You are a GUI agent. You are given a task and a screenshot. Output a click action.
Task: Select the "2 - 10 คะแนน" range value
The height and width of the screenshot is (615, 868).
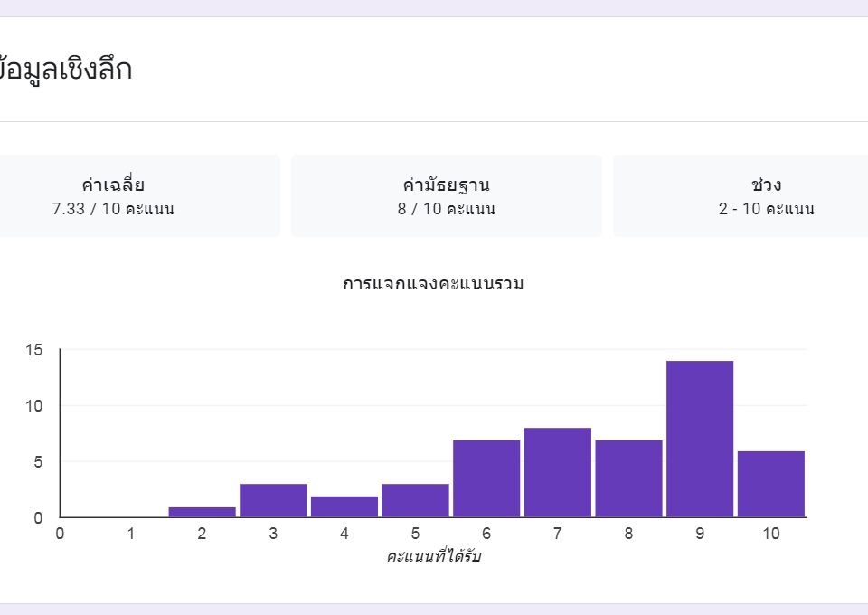click(x=767, y=209)
